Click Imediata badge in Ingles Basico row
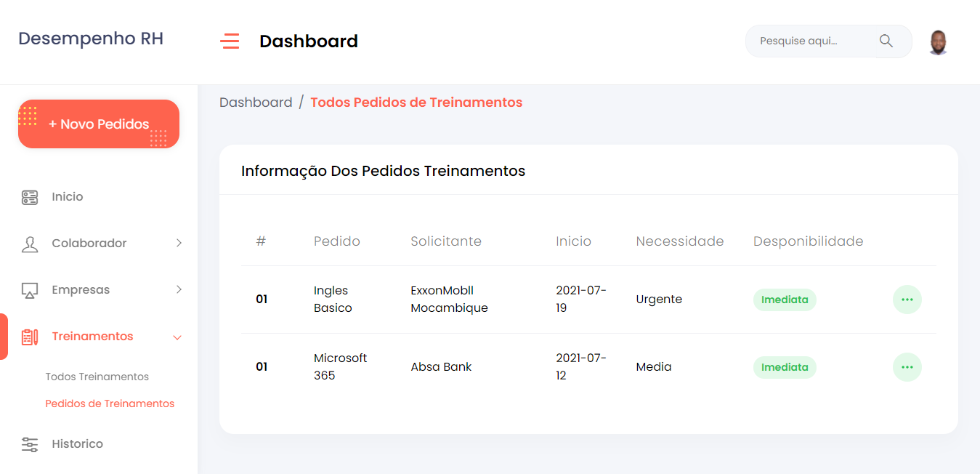Viewport: 980px width, 474px height. coord(785,300)
